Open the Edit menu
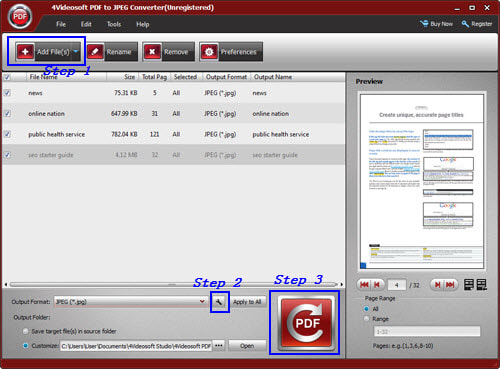 point(86,24)
